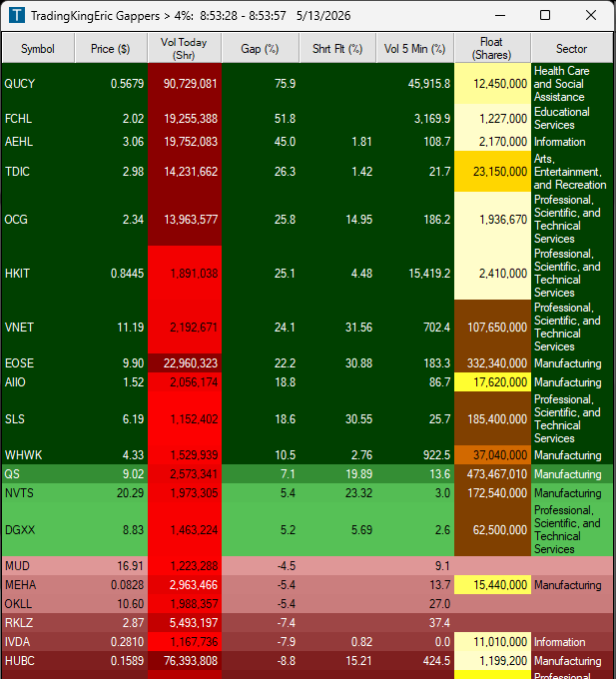Screen dimensions: 616x679
Task: Click OCG short float 14.95
Action: coord(358,219)
